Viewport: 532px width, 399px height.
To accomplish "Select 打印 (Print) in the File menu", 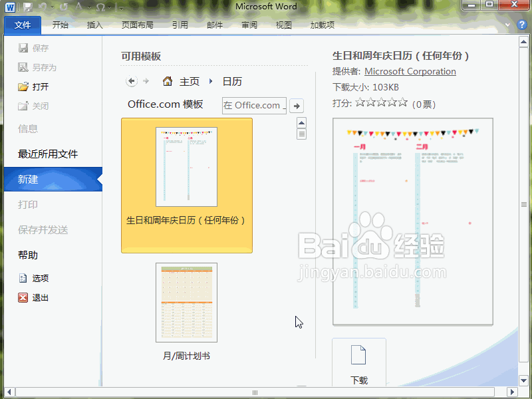I will click(28, 205).
